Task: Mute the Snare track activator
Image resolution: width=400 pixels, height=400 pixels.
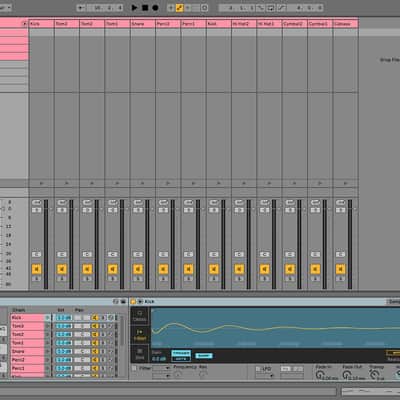Action: click(138, 269)
